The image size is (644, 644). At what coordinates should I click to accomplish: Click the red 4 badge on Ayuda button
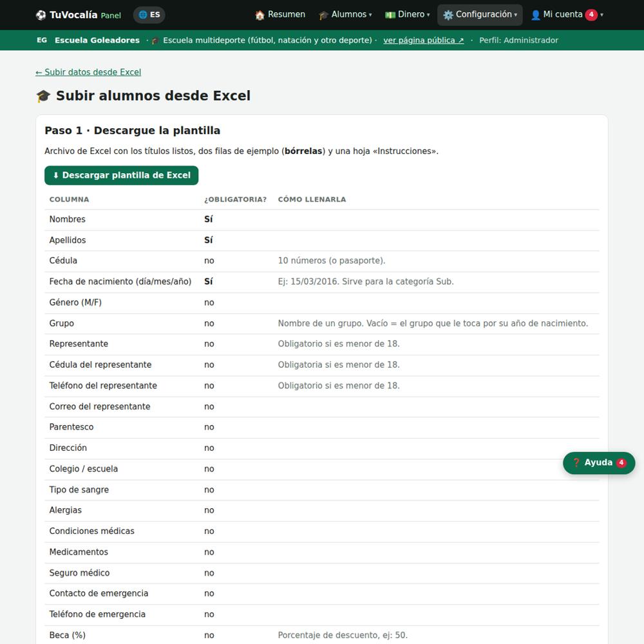[621, 463]
